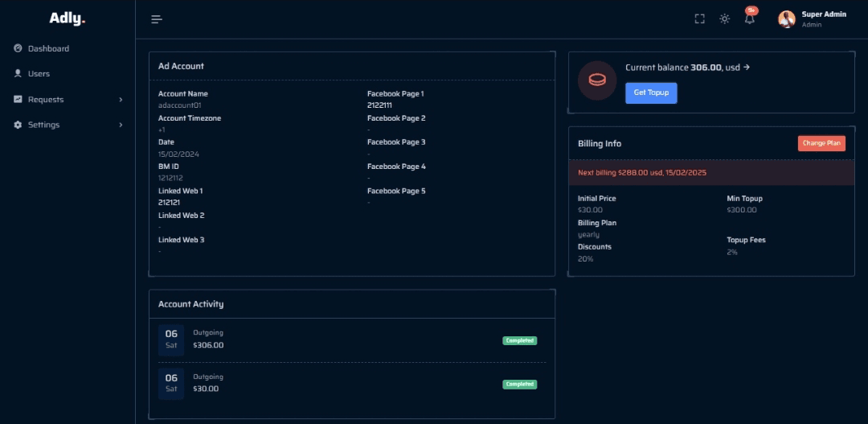Click the Super Admin avatar

pos(787,19)
